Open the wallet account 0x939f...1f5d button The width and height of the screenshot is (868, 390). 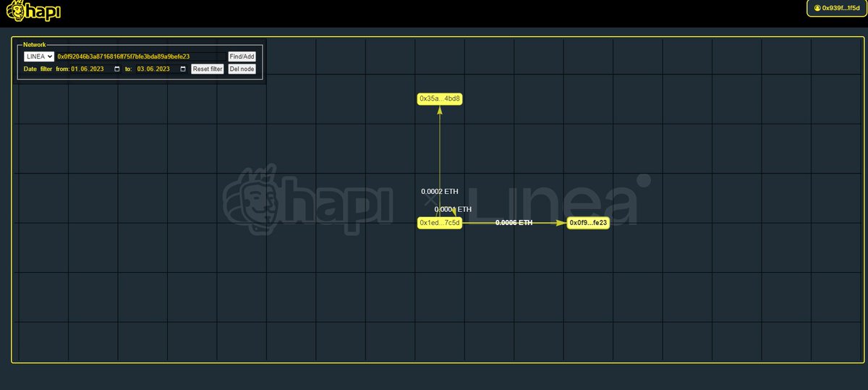click(x=837, y=8)
